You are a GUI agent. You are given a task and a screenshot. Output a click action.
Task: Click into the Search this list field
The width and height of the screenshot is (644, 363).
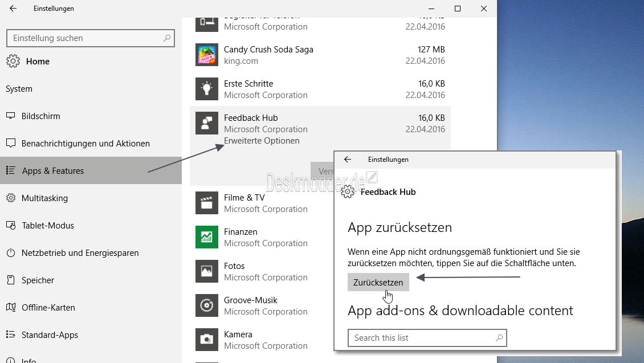click(427, 338)
